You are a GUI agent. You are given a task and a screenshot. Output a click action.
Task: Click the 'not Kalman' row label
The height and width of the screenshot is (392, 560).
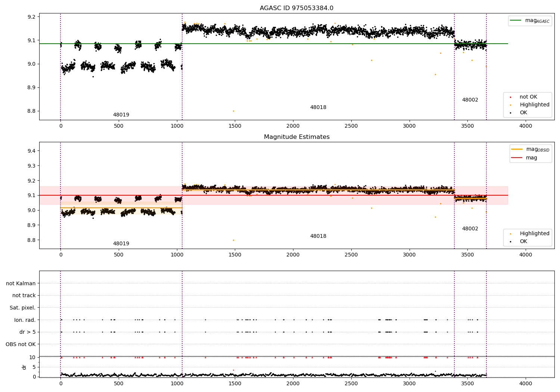coord(21,284)
